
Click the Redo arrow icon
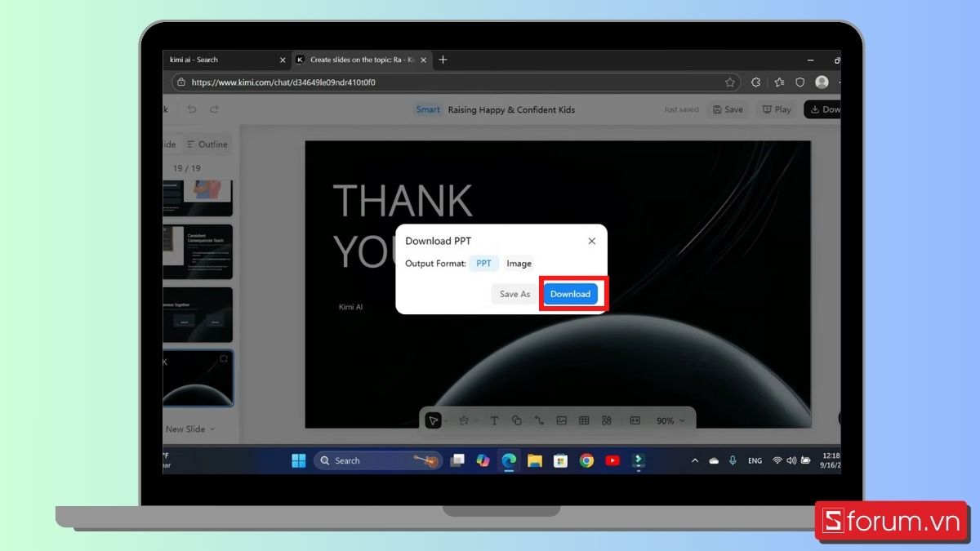[x=214, y=109]
